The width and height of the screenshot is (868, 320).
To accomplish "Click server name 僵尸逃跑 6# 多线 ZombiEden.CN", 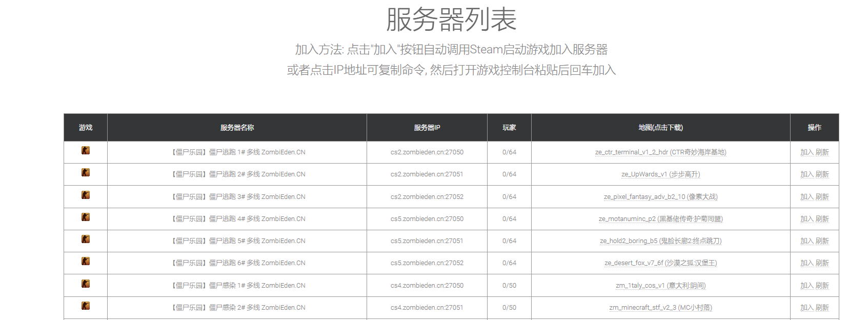I will click(x=237, y=263).
